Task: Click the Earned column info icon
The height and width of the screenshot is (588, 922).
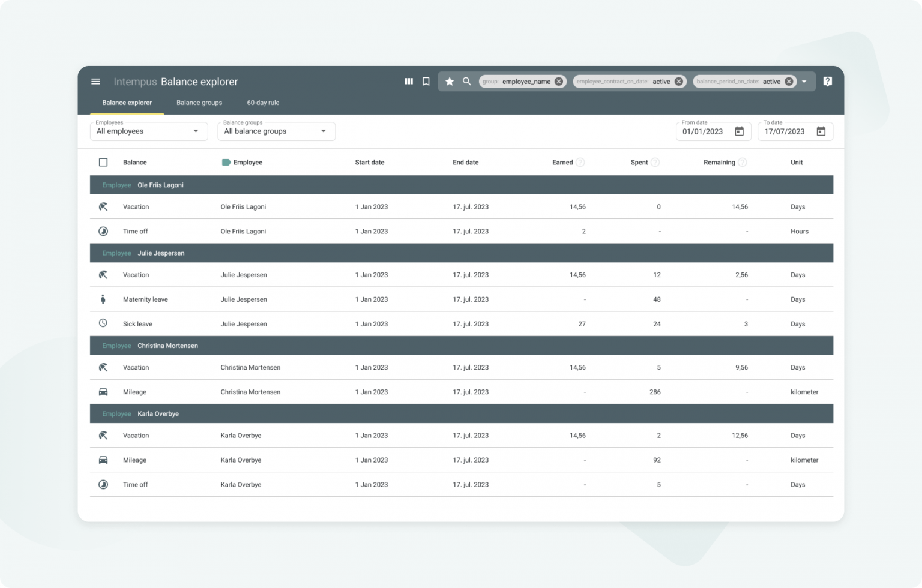Action: click(x=580, y=163)
